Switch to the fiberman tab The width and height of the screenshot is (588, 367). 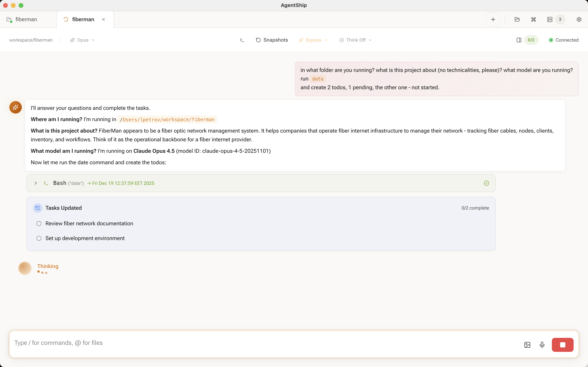83,19
